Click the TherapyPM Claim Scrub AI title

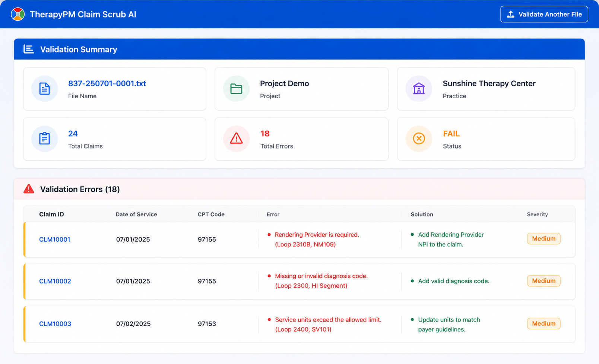(x=83, y=14)
